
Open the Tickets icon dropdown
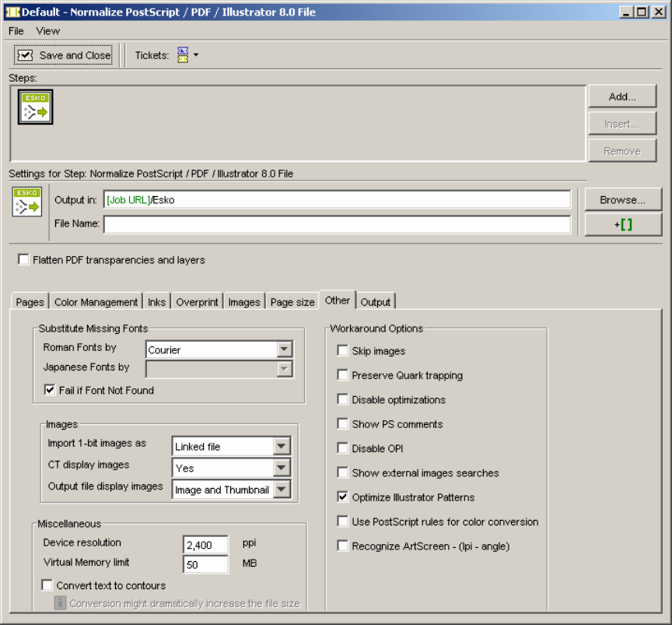[183, 55]
